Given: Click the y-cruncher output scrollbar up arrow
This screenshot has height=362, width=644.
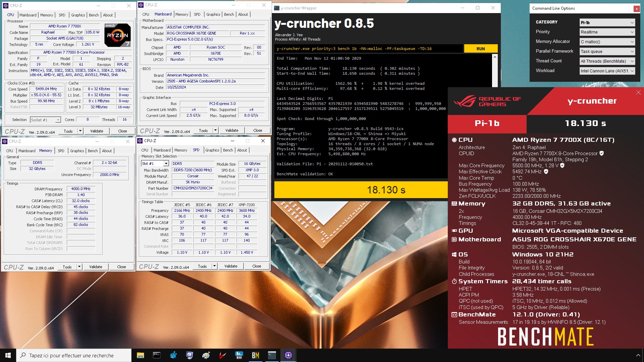Looking at the screenshot, I should (x=494, y=57).
